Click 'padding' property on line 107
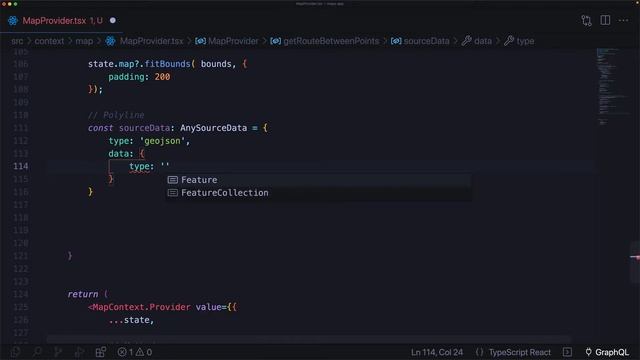Screen dimensions: 640x360 [x=126, y=77]
